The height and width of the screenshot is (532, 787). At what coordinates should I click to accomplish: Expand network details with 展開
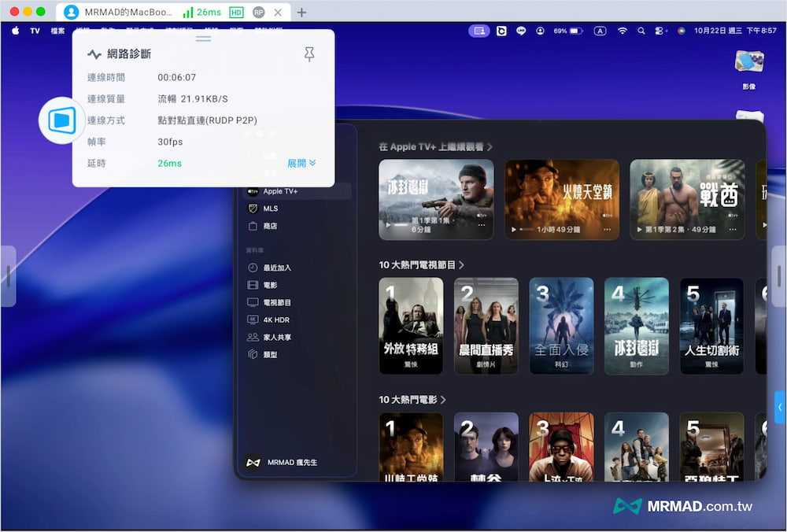coord(301,163)
